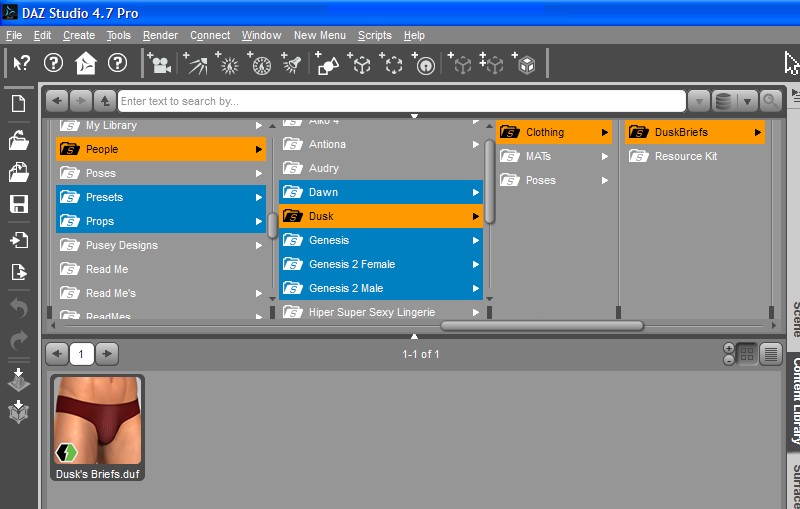This screenshot has height=509, width=800.
Task: Expand MATs folder arrow
Action: click(605, 157)
